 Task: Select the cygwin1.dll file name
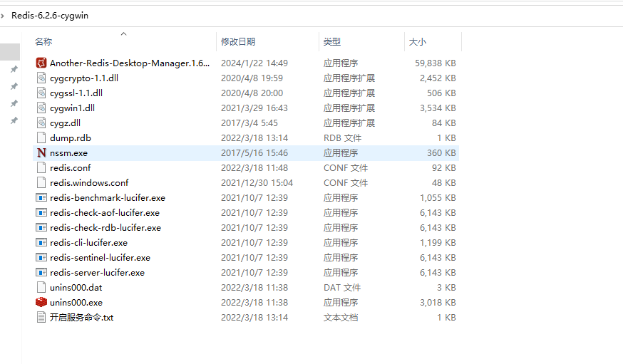point(72,108)
